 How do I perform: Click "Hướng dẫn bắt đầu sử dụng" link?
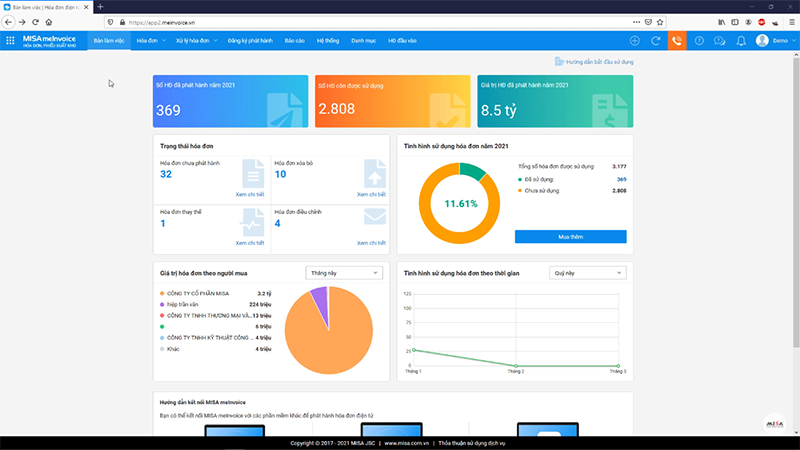point(597,62)
